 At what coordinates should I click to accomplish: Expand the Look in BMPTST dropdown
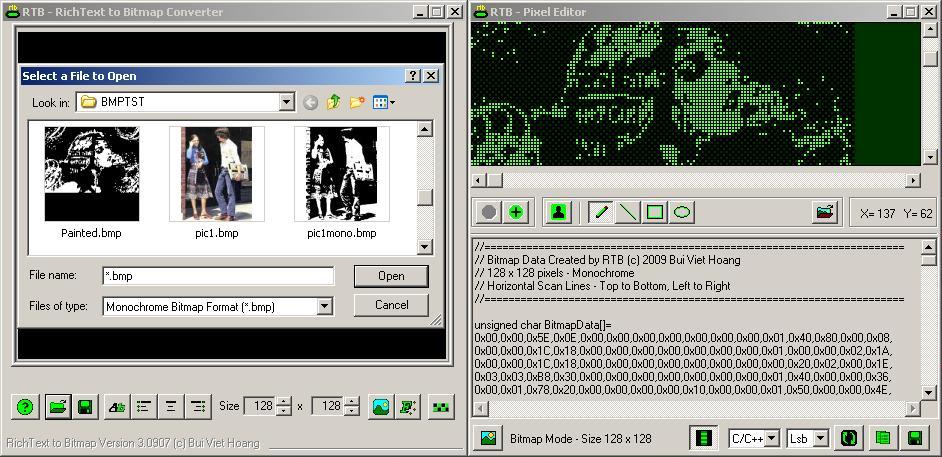(x=287, y=102)
